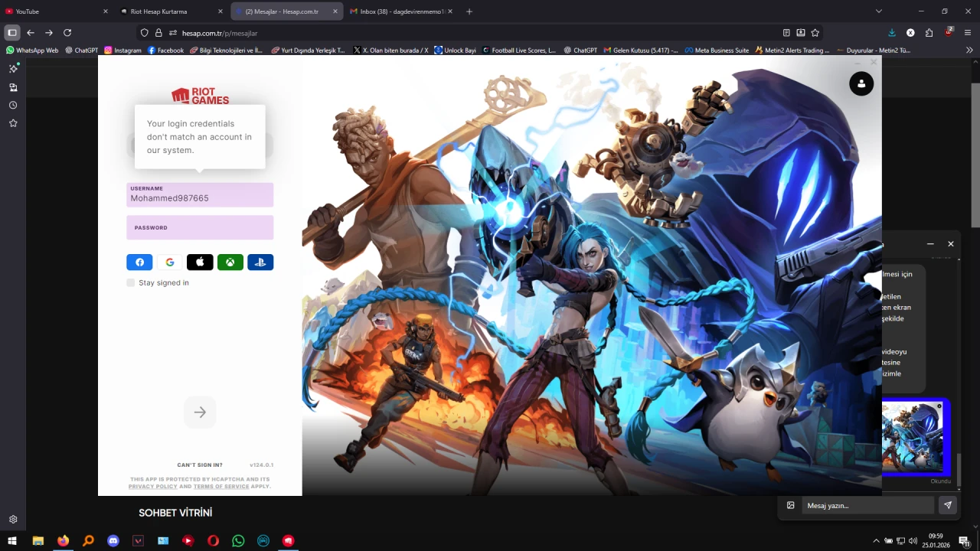Show more bookmarks with the double chevron
Viewport: 980px width, 551px height.
[x=969, y=51]
